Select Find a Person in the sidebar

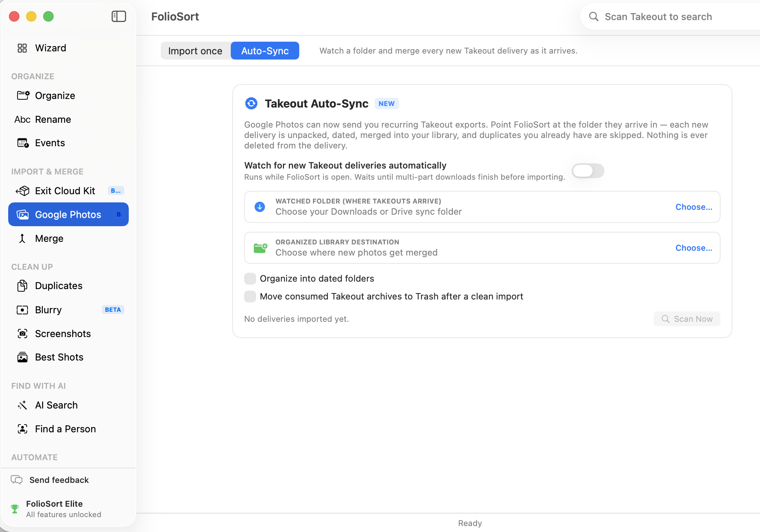click(x=68, y=429)
